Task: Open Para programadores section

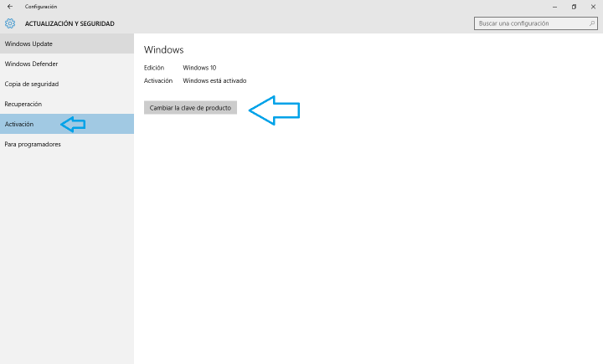Action: [67, 144]
